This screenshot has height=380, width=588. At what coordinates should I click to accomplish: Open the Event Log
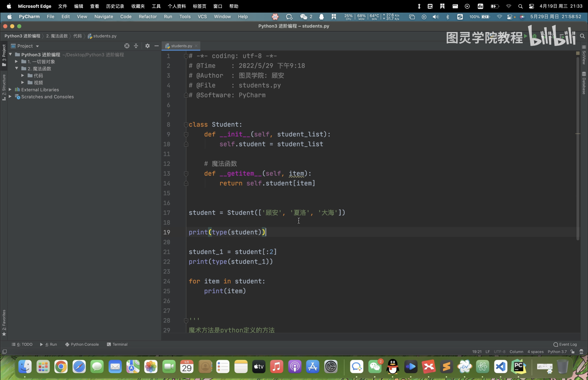click(565, 344)
